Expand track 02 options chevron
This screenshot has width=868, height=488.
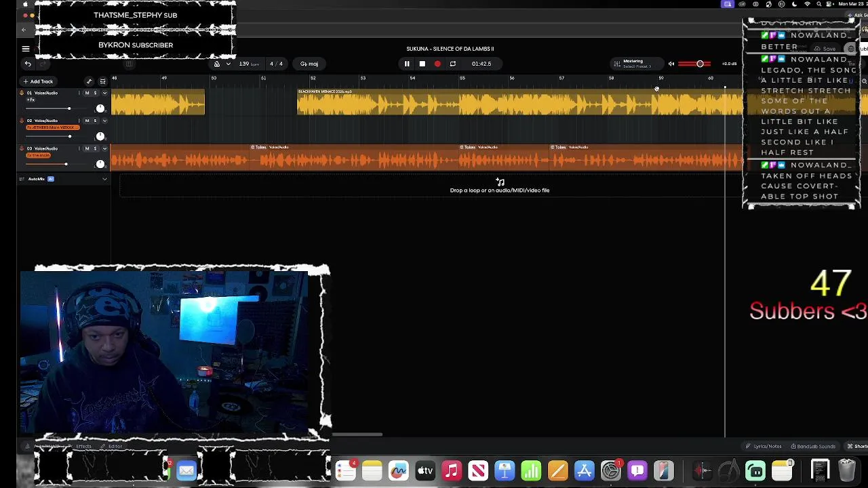click(x=104, y=121)
